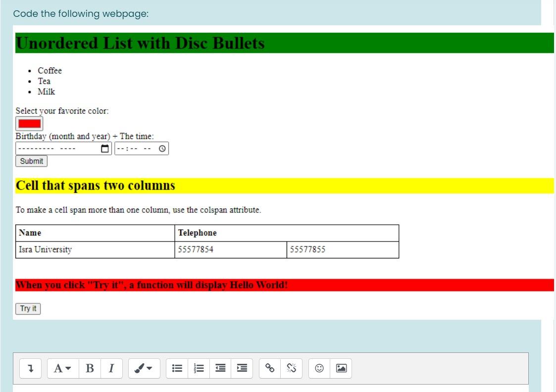Click the unlink icon

[x=292, y=368]
